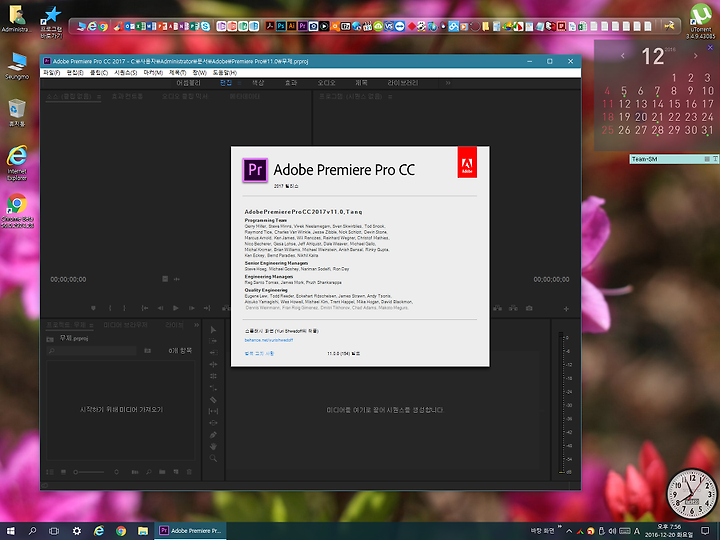
Task: Click Find icon at Project panel bottom
Action: tap(149, 472)
